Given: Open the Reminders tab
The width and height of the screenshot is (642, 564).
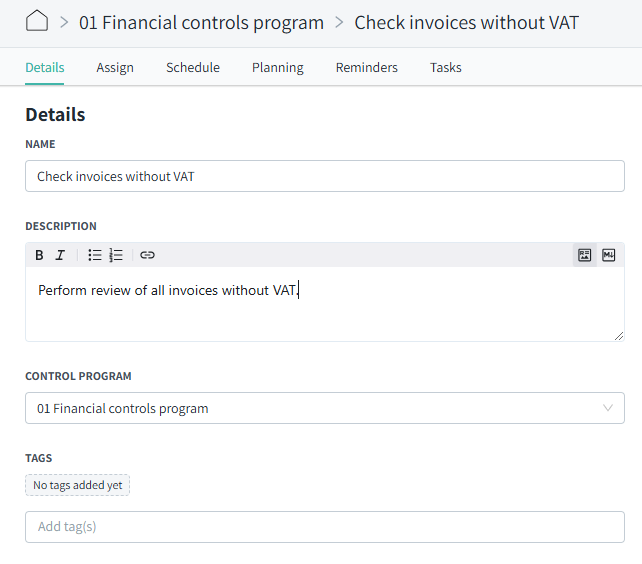Looking at the screenshot, I should 366,68.
